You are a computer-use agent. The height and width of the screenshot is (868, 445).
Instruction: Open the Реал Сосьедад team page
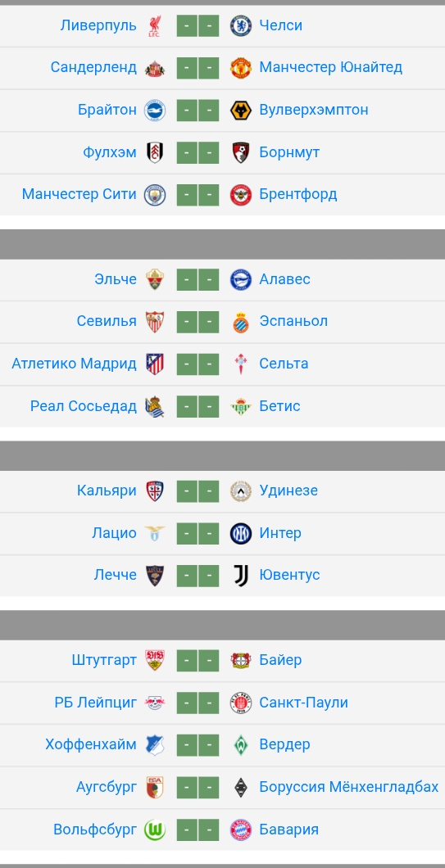coord(83,406)
